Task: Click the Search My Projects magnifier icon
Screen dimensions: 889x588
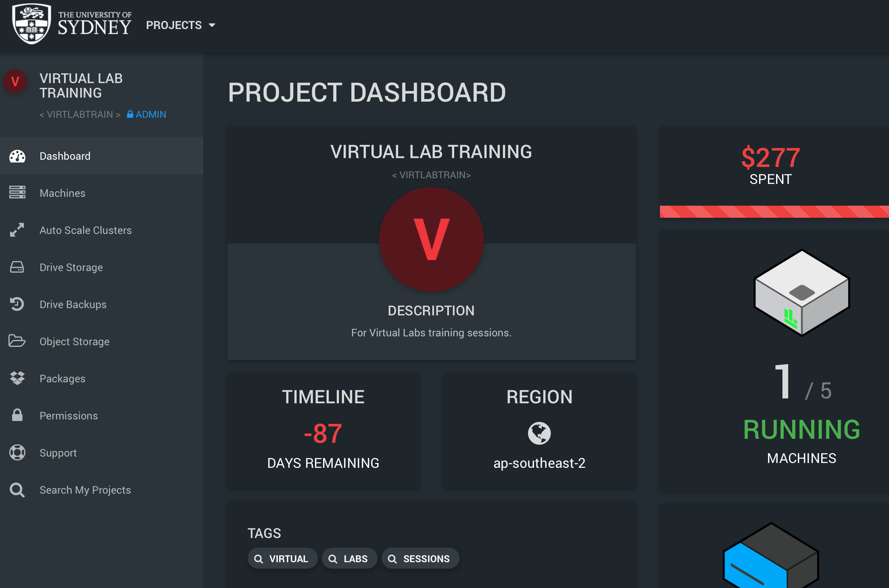Action: (x=17, y=490)
